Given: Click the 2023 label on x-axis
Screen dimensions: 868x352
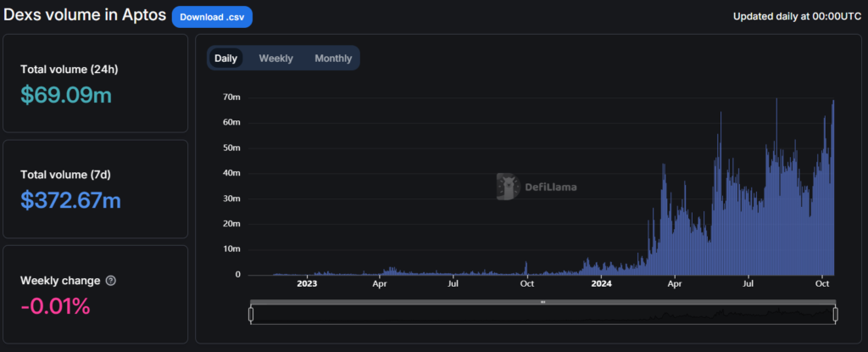Looking at the screenshot, I should [307, 285].
